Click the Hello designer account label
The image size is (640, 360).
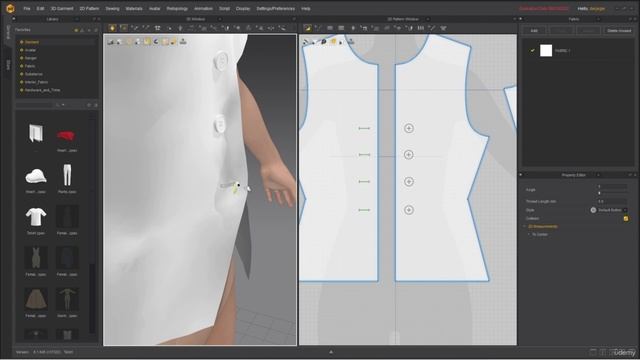tap(591, 9)
